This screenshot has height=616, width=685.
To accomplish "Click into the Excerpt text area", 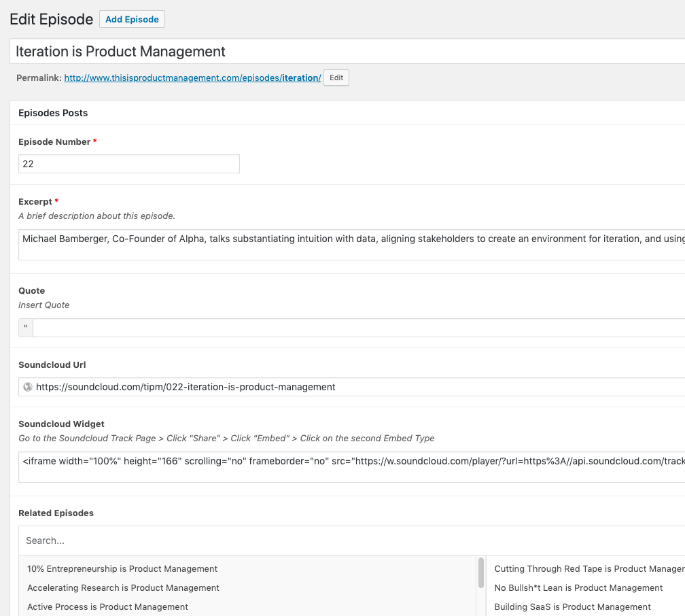I will (x=352, y=245).
